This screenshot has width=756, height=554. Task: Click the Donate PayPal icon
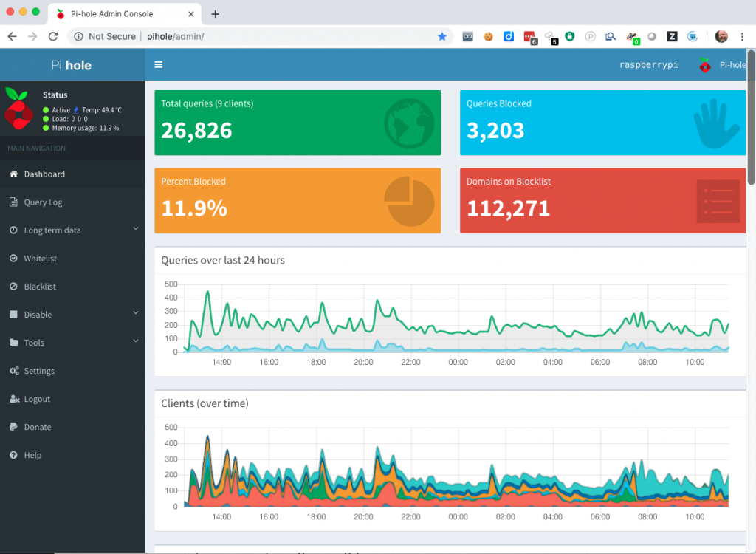13,427
